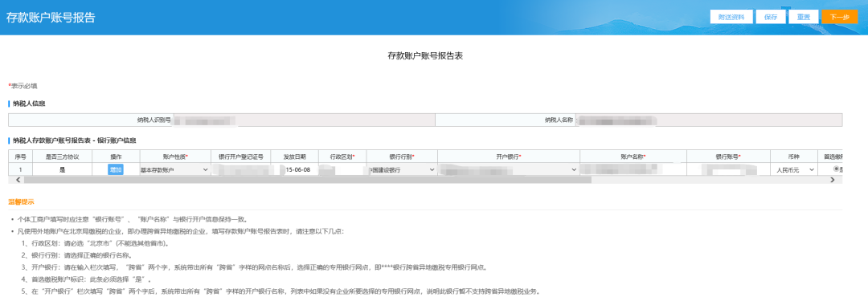Add a row with the blue 增加 button
Screen dimensions: 868x301
pos(116,170)
